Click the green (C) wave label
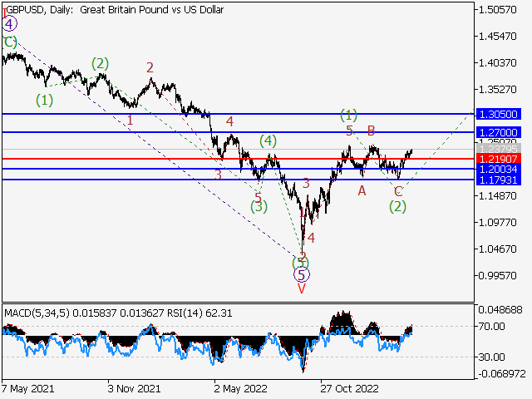The width and height of the screenshot is (532, 399). (9, 42)
